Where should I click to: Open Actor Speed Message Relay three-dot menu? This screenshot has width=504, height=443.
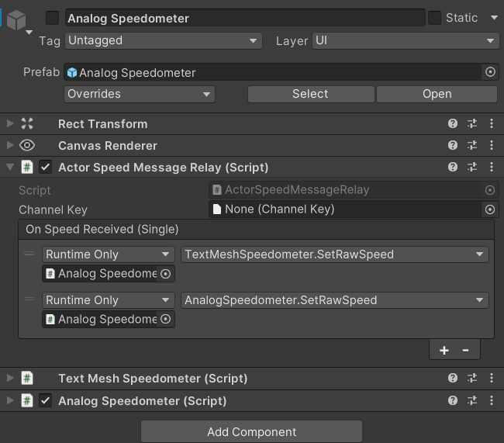point(492,167)
